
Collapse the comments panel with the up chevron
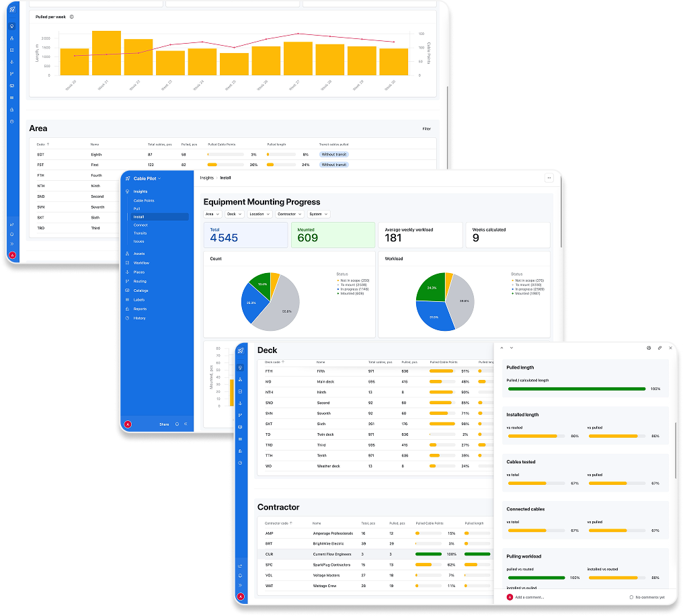[501, 348]
